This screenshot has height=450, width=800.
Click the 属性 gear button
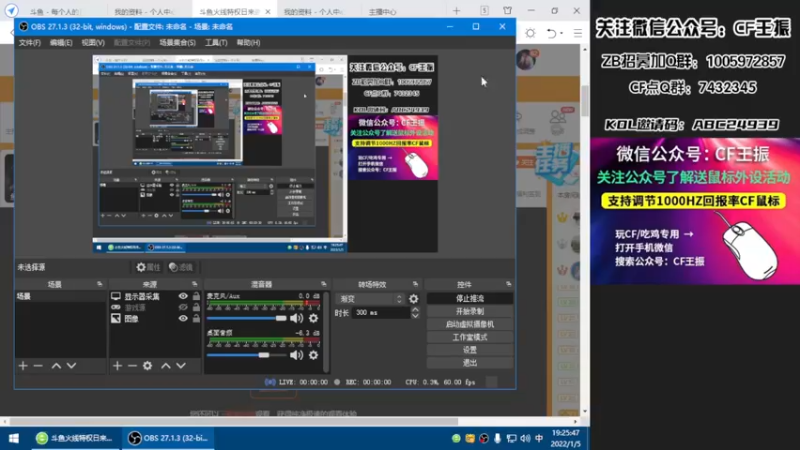(x=148, y=267)
